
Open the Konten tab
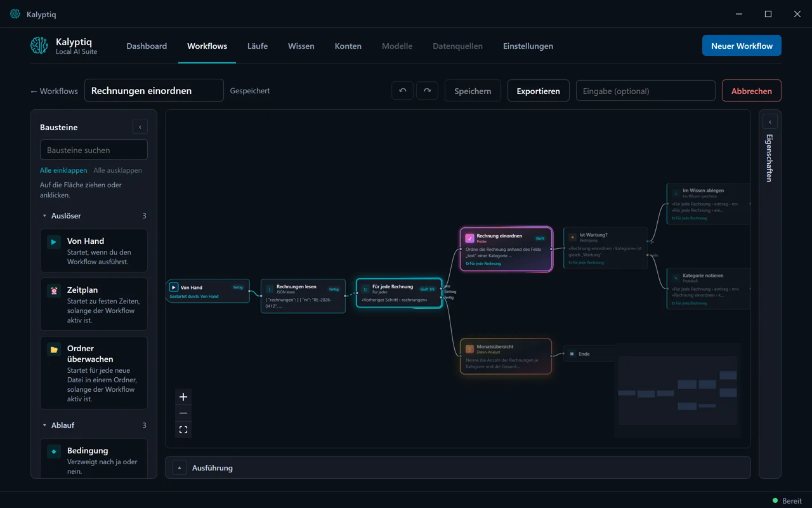[348, 46]
